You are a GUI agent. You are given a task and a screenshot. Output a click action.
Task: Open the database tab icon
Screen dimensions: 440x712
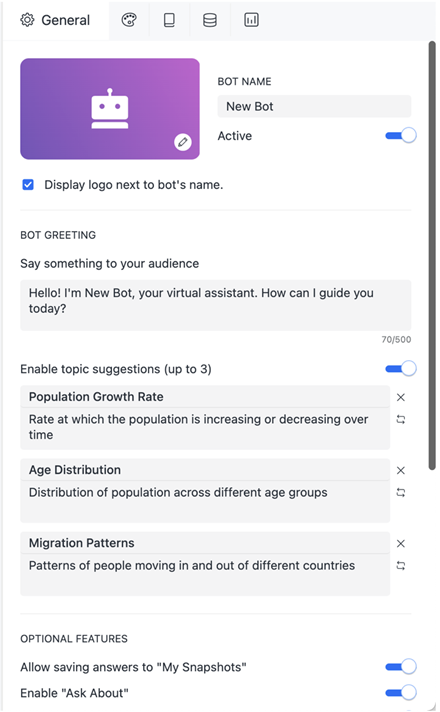[x=210, y=20]
